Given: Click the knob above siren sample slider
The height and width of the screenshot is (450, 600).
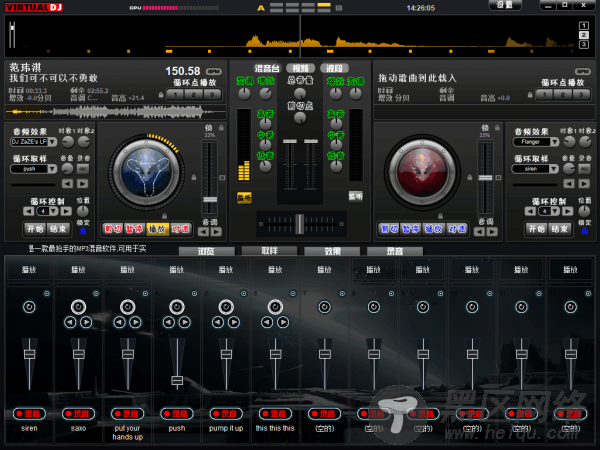Looking at the screenshot, I should [29, 307].
